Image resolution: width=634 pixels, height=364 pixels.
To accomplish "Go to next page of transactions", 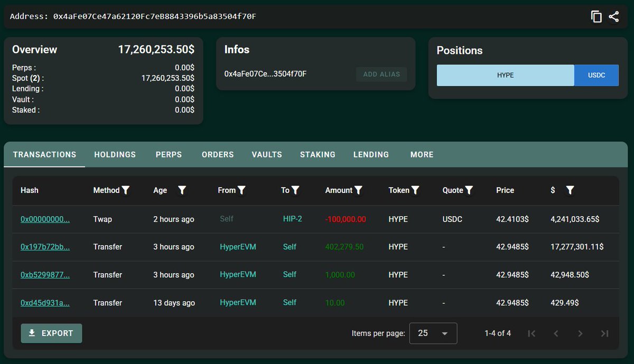I will coord(580,333).
